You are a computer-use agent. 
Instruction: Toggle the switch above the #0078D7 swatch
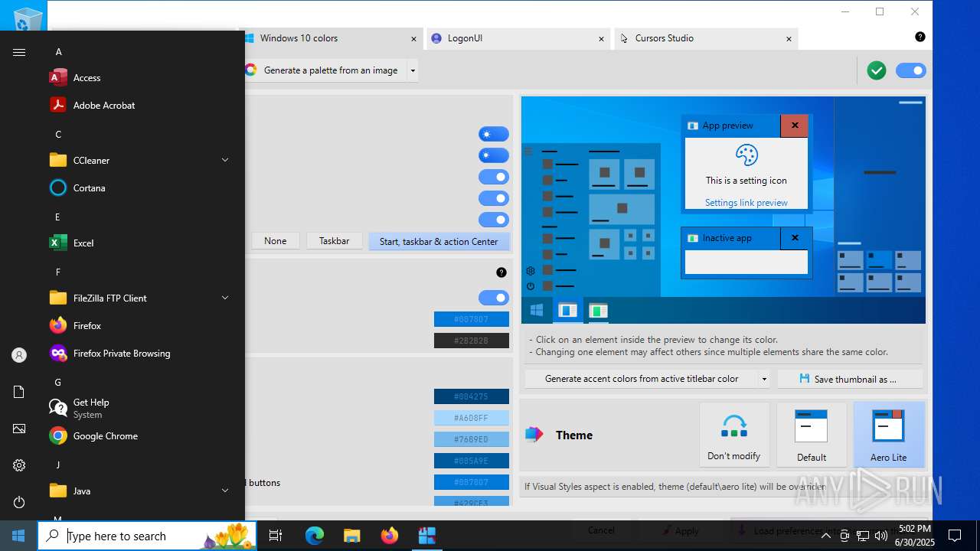pos(494,298)
